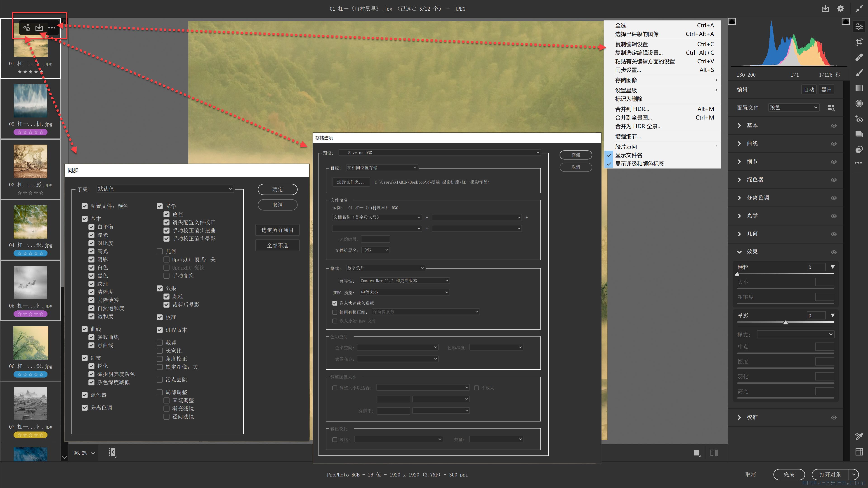The width and height of the screenshot is (868, 488).
Task: Expand the 混色器 panel
Action: [740, 180]
